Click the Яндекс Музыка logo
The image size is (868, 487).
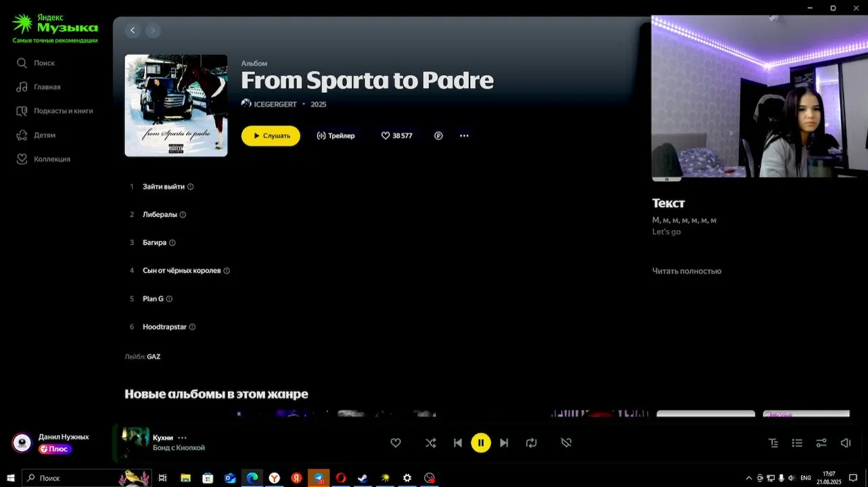coord(55,28)
